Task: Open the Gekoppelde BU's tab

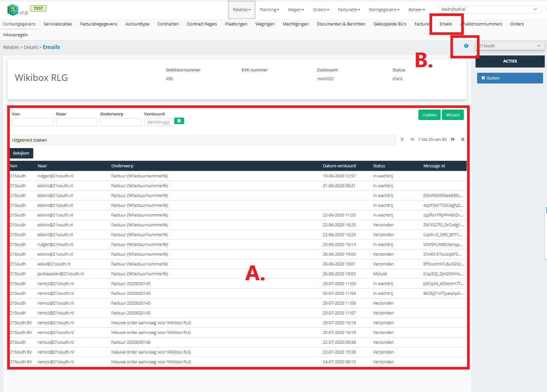Action: pos(390,24)
